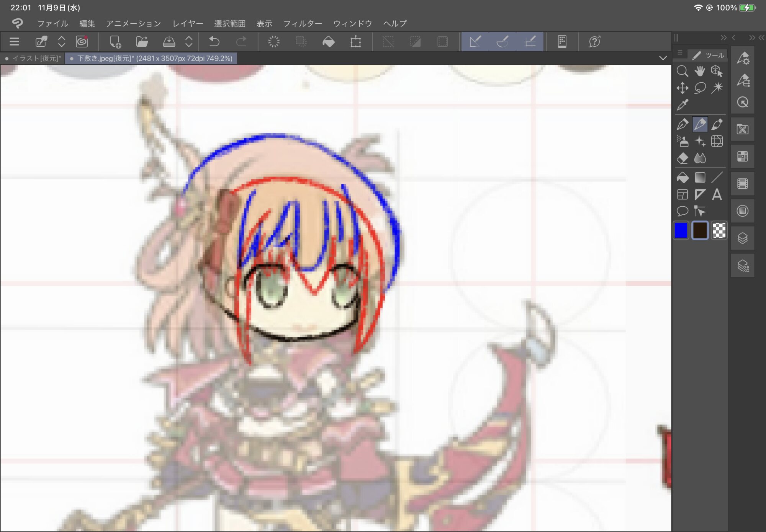Select the Magnifier zoom tool
Screen dimensions: 766x532
point(682,71)
